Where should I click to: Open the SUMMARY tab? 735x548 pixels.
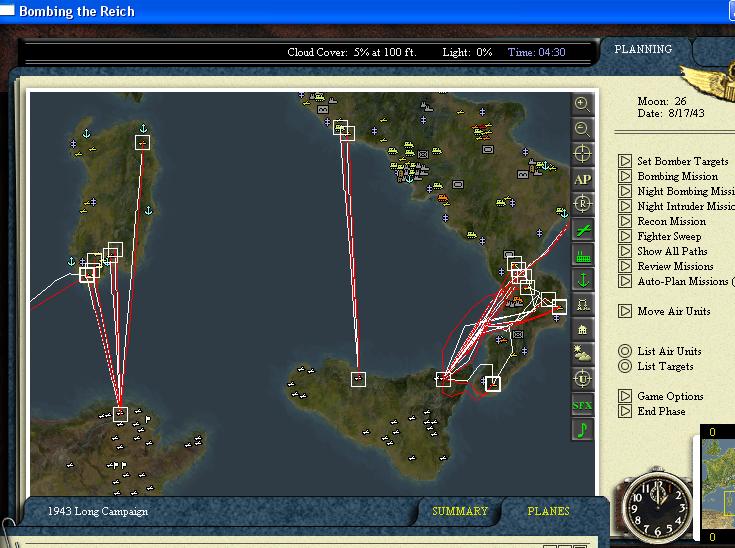(x=460, y=511)
